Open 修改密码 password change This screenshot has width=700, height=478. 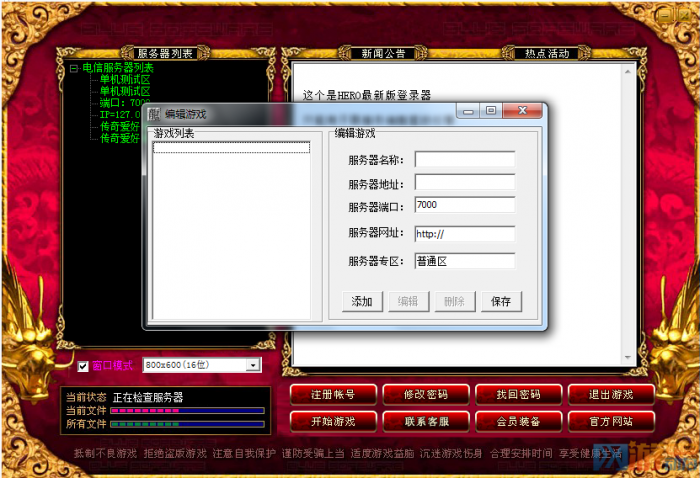pos(424,394)
